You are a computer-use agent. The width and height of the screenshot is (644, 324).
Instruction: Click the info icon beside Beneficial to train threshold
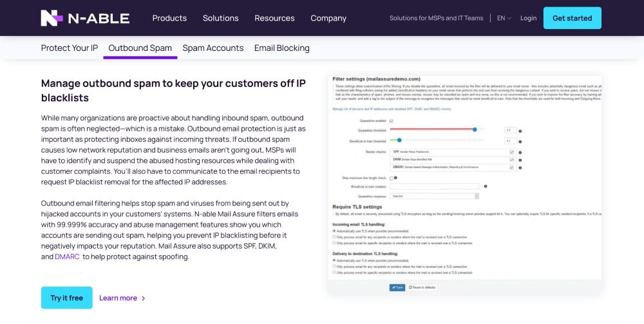click(520, 142)
